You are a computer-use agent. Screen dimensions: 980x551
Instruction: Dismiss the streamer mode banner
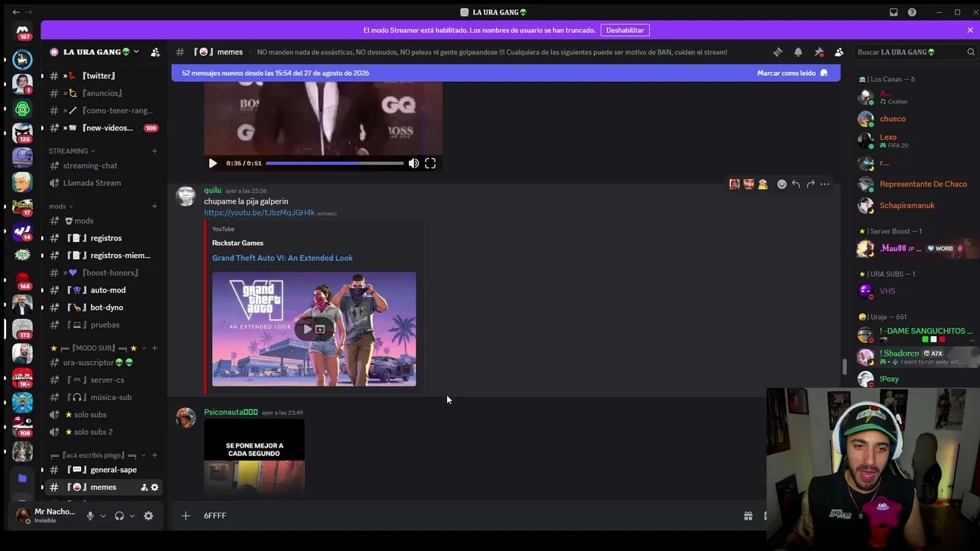pyautogui.click(x=970, y=30)
